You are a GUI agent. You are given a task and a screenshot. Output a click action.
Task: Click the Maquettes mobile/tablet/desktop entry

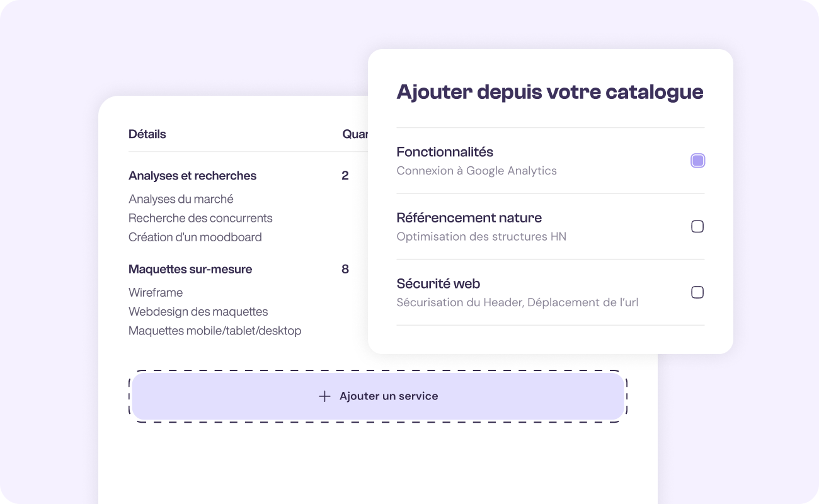215,330
